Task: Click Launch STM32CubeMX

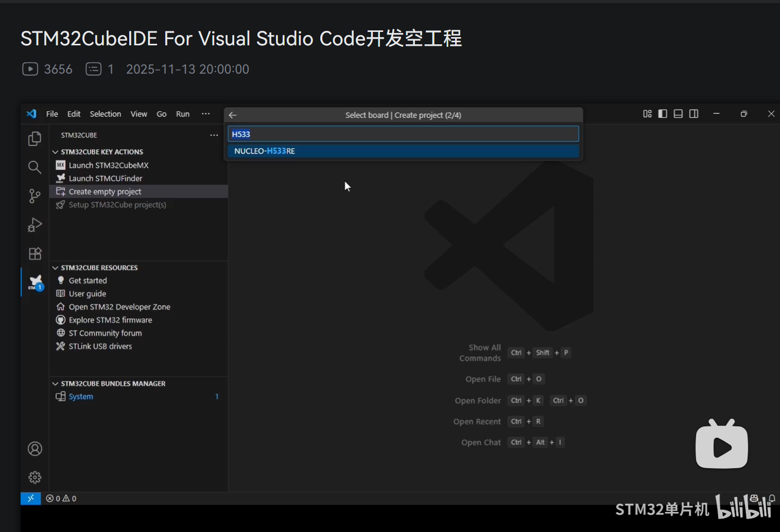Action: (x=109, y=165)
